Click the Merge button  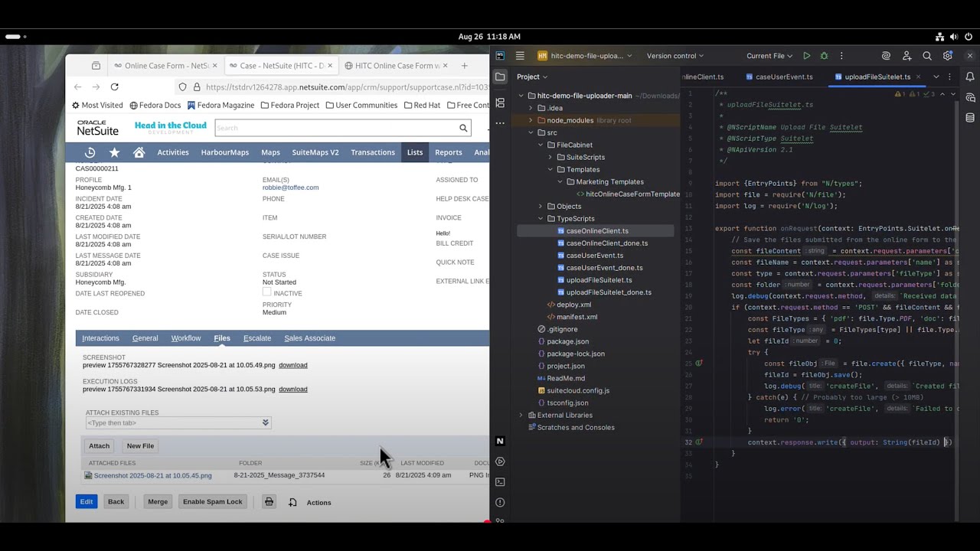(158, 502)
